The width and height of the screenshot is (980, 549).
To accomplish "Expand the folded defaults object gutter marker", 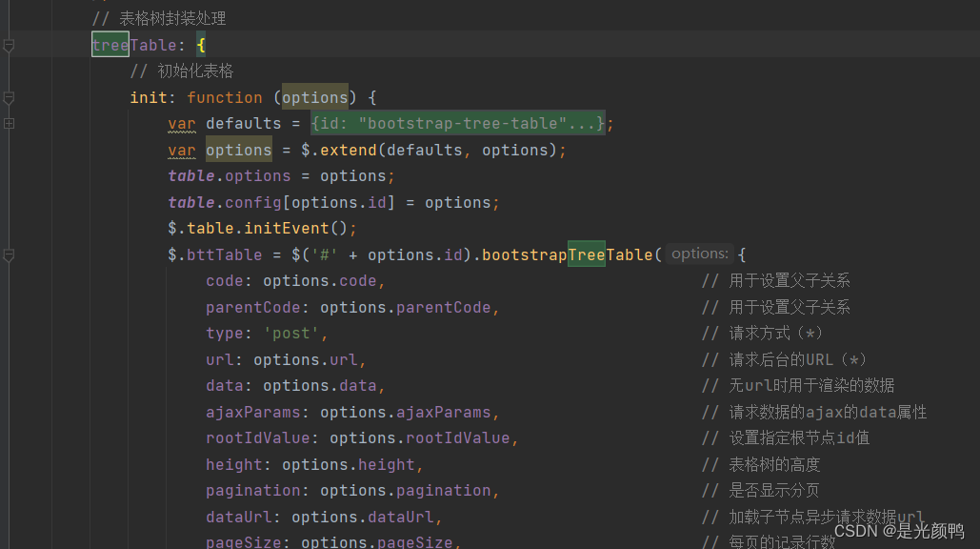I will pos(9,124).
